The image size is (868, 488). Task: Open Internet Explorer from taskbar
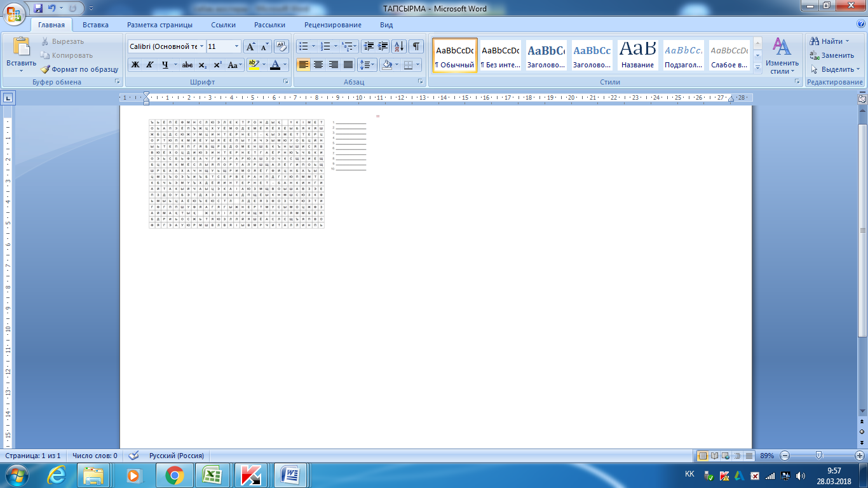57,475
